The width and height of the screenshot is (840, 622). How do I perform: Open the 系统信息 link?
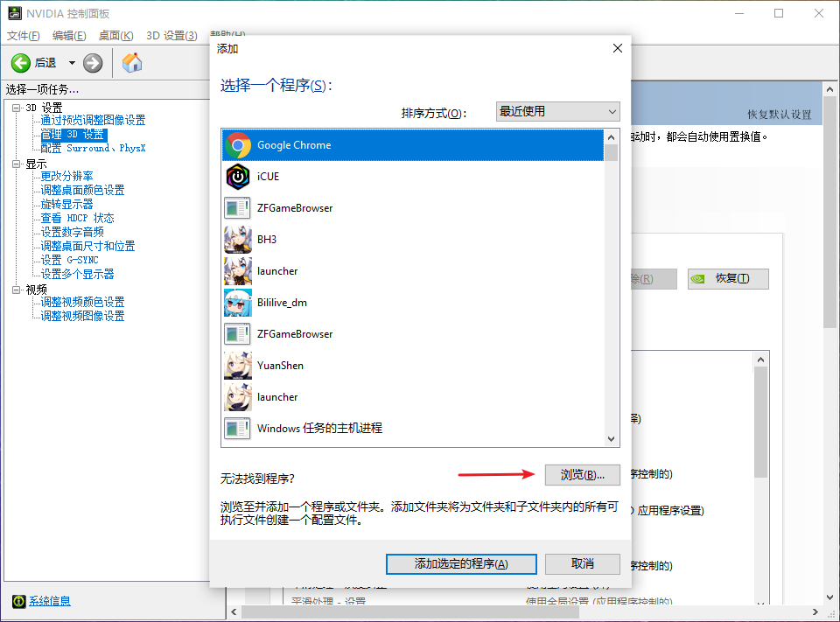point(49,601)
